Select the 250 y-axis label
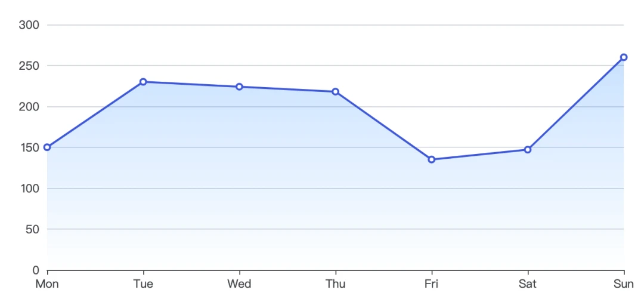 coord(29,66)
